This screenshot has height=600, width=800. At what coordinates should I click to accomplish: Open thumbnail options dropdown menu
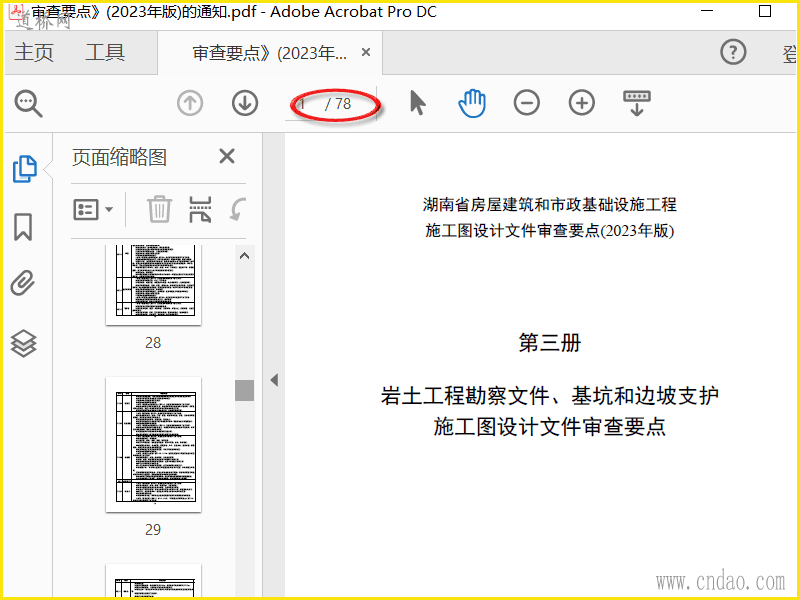[x=93, y=209]
